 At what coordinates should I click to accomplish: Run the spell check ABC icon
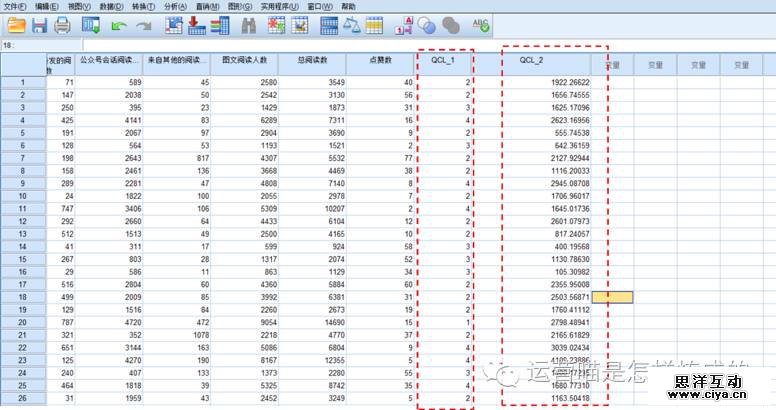(x=480, y=25)
